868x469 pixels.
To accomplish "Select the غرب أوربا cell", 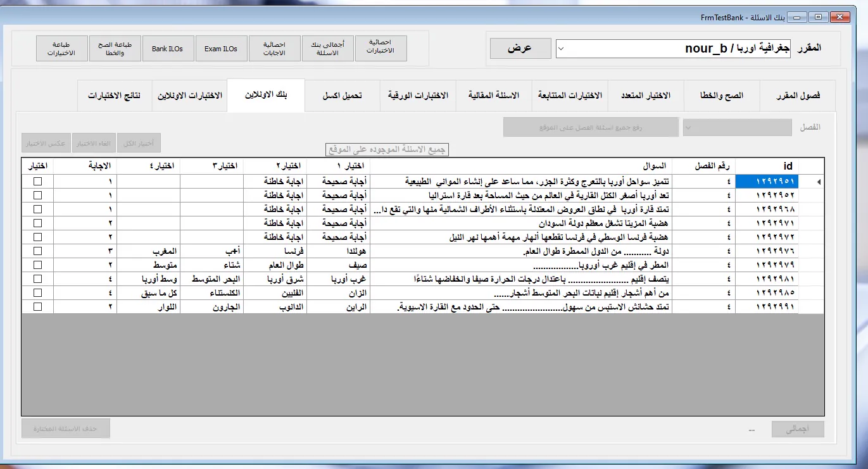I will point(338,278).
